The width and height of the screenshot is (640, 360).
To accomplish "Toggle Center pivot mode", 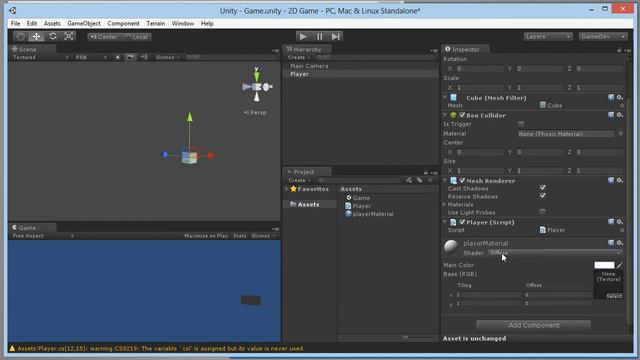I will click(x=104, y=37).
